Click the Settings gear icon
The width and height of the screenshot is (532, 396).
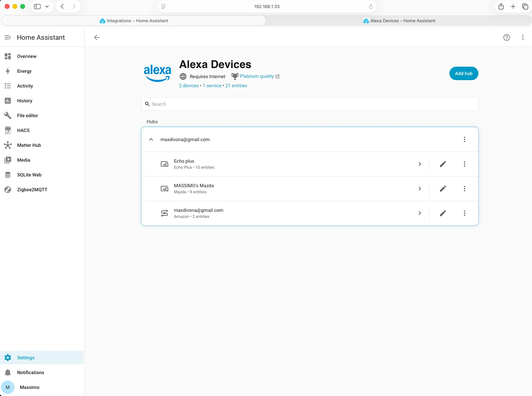[8, 358]
